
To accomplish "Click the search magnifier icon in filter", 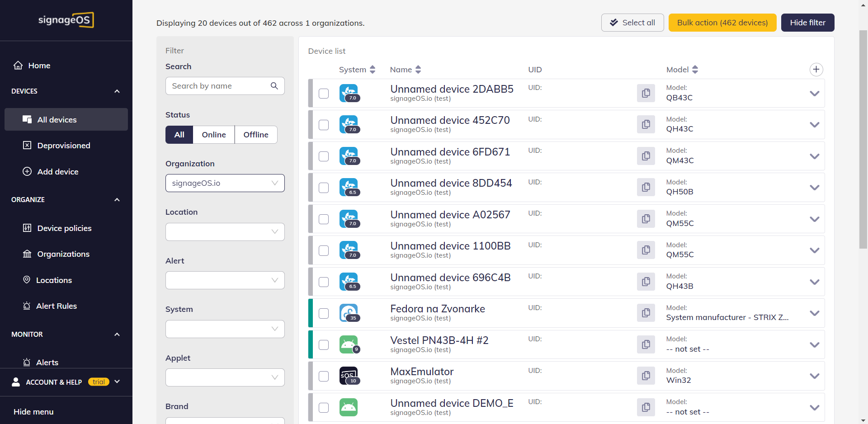I will pyautogui.click(x=274, y=86).
